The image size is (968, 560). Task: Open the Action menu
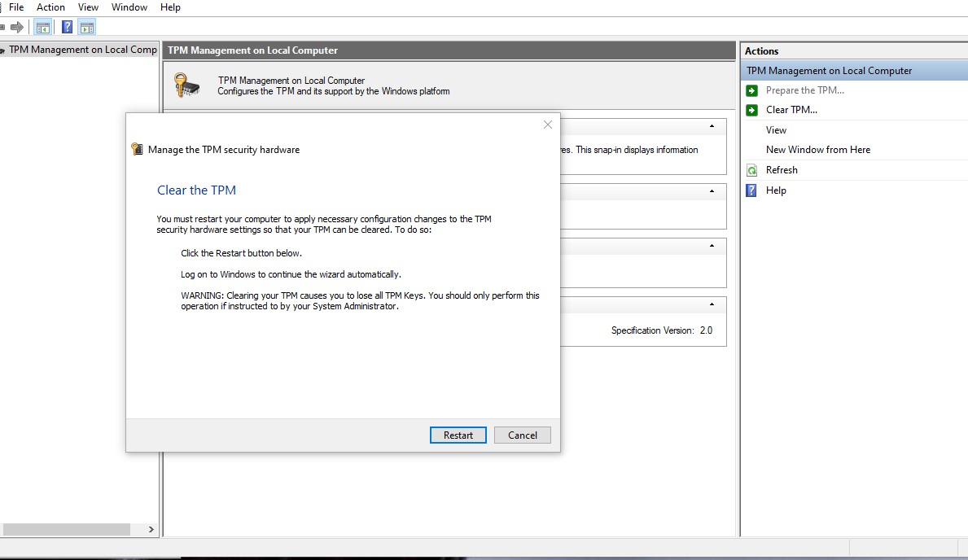[50, 7]
